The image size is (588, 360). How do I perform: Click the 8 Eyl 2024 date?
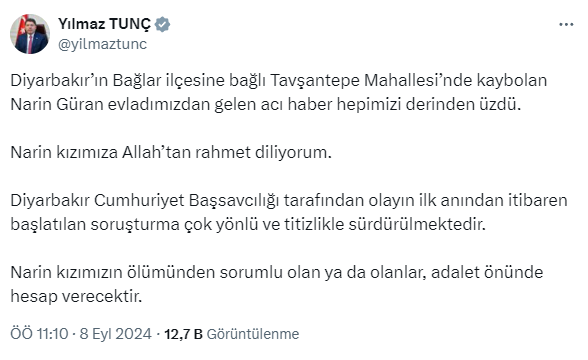(x=116, y=334)
